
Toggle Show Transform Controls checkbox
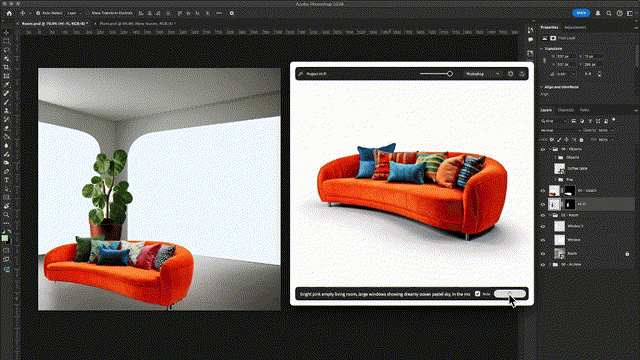click(x=88, y=13)
